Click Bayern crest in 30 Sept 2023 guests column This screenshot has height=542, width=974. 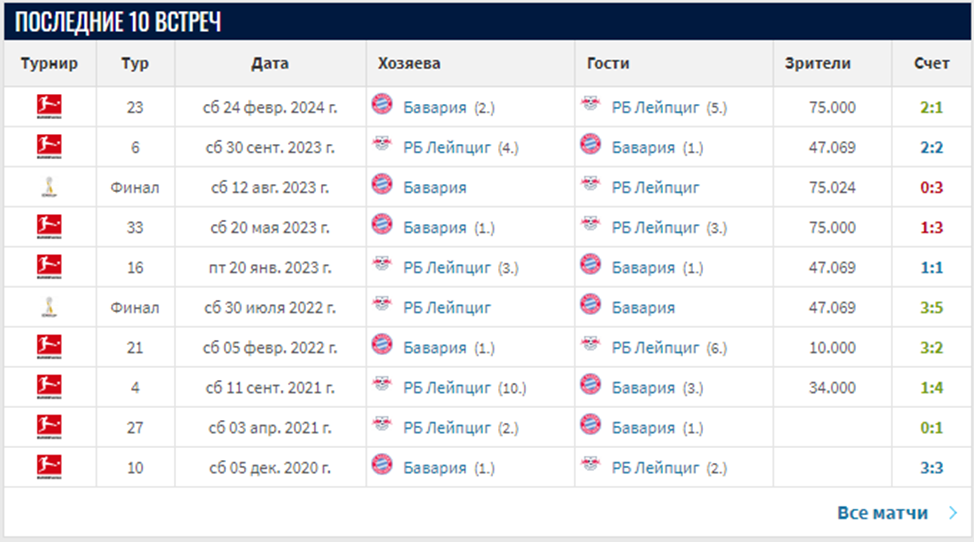[x=591, y=146]
